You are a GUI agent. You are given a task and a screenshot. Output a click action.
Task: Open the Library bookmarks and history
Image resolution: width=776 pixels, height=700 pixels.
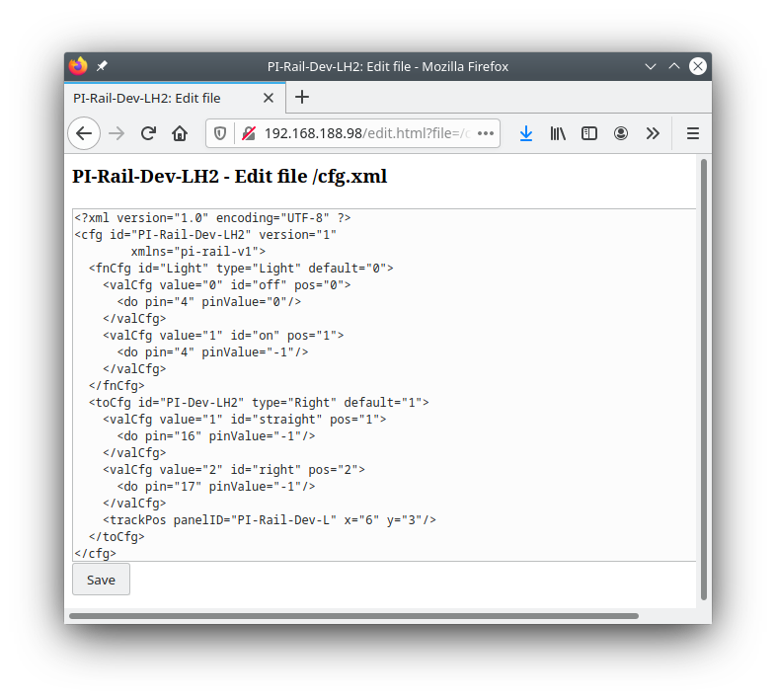pyautogui.click(x=558, y=133)
